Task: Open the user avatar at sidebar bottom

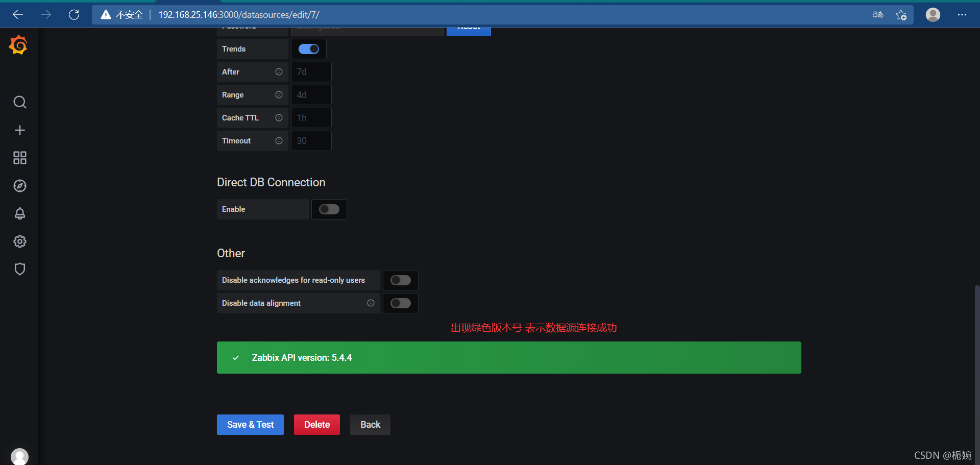Action: pyautogui.click(x=19, y=456)
